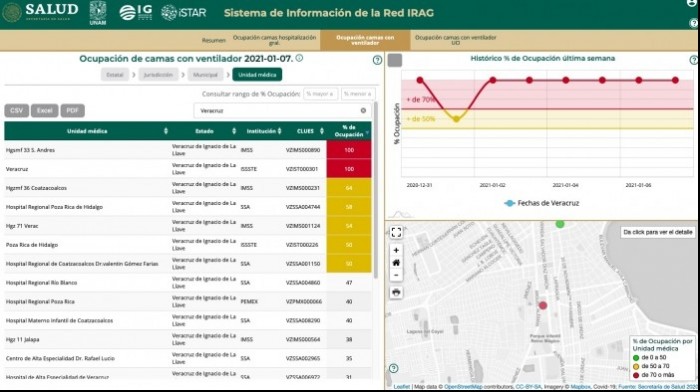Screen dimensions: 700x392
Task: Click the UNAM logo
Action: pyautogui.click(x=98, y=13)
